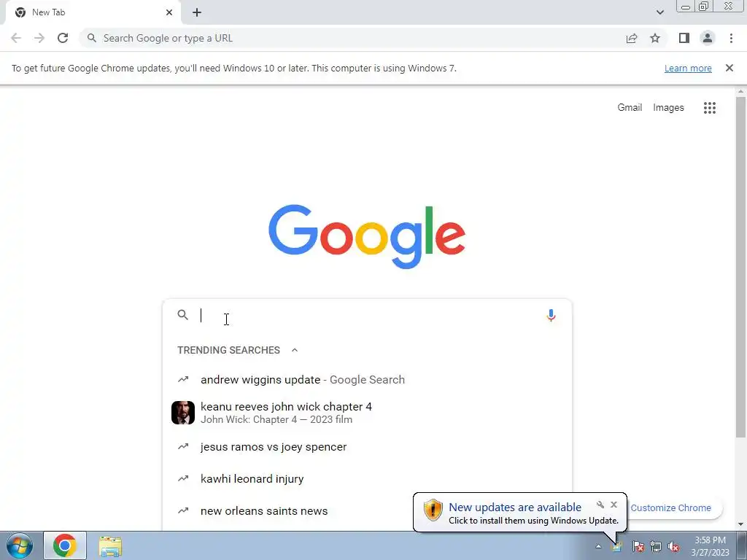The width and height of the screenshot is (747, 560).
Task: Close the New Tab tab
Action: coord(169,12)
